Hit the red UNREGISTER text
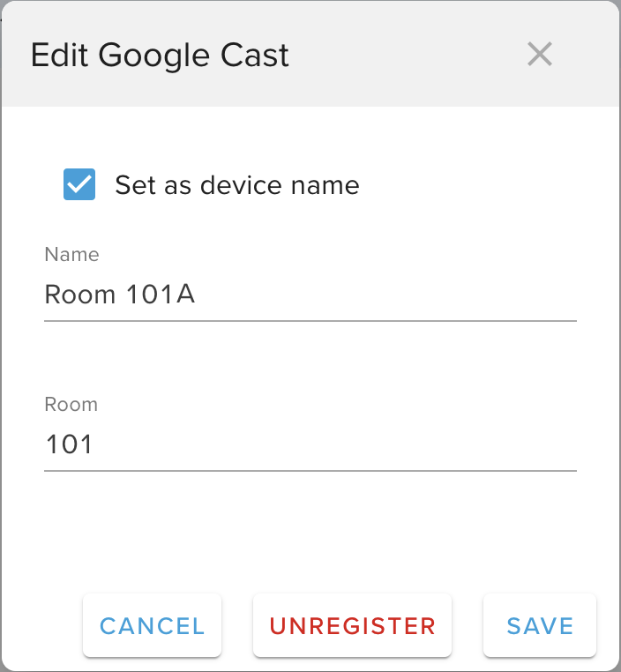The width and height of the screenshot is (621, 672). pos(352,626)
